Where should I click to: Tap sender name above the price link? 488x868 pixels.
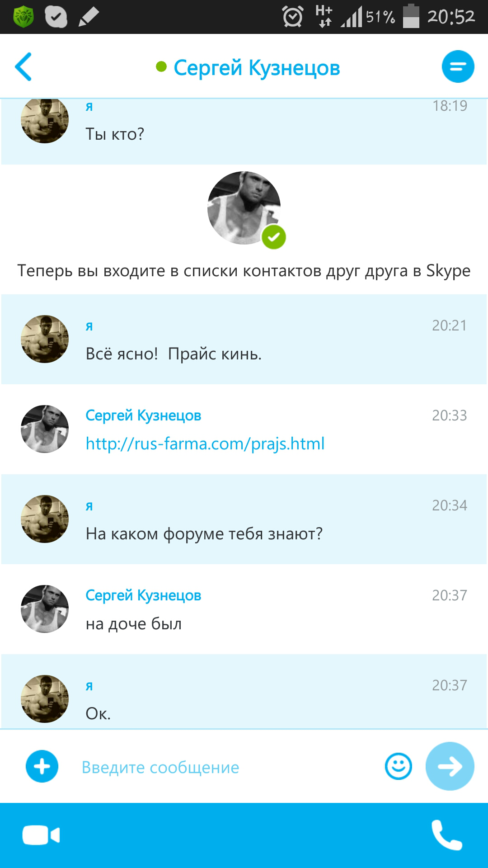(143, 415)
